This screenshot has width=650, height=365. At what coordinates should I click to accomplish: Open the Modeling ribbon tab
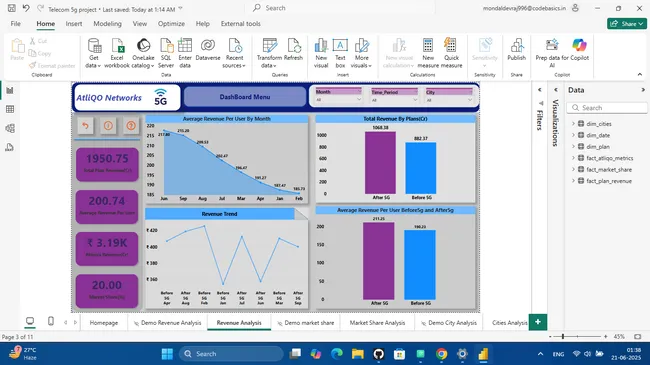pyautogui.click(x=107, y=24)
